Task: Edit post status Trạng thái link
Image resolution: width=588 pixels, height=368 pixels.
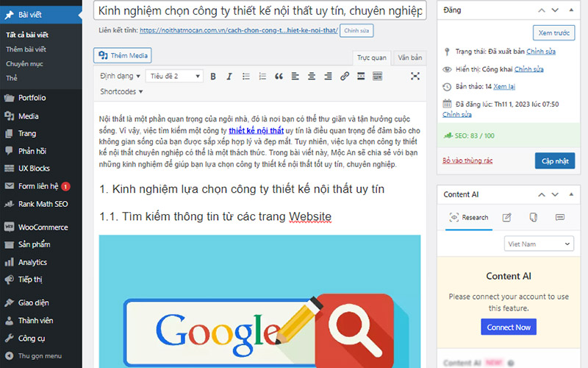Action: tap(541, 52)
